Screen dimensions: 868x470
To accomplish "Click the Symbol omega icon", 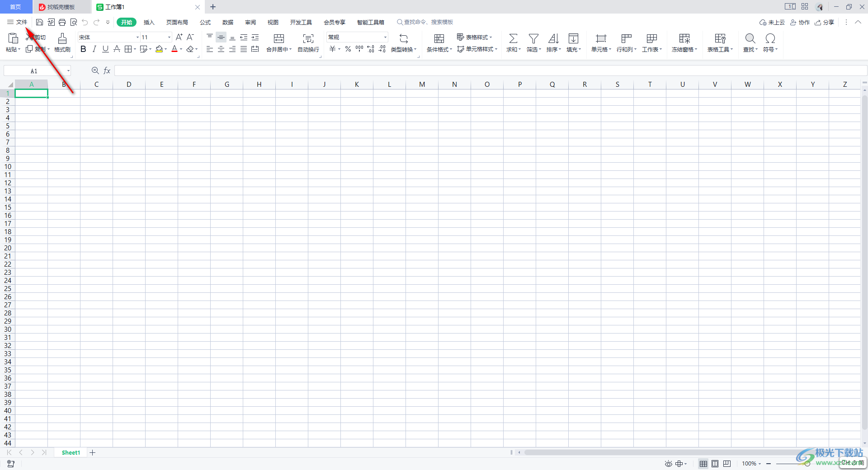I will click(x=770, y=38).
